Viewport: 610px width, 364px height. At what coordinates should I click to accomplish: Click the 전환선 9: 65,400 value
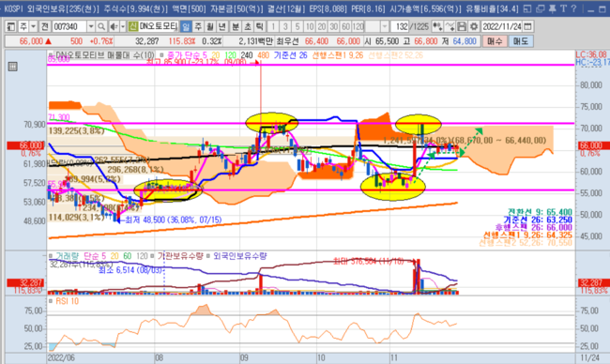(x=539, y=212)
